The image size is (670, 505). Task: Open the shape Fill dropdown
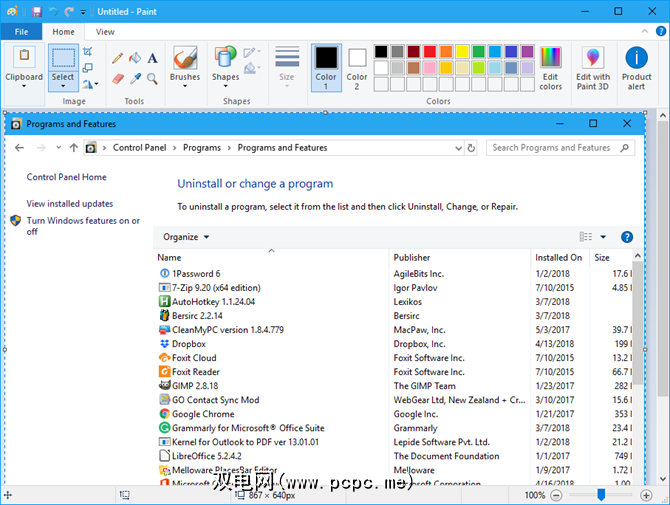point(252,68)
